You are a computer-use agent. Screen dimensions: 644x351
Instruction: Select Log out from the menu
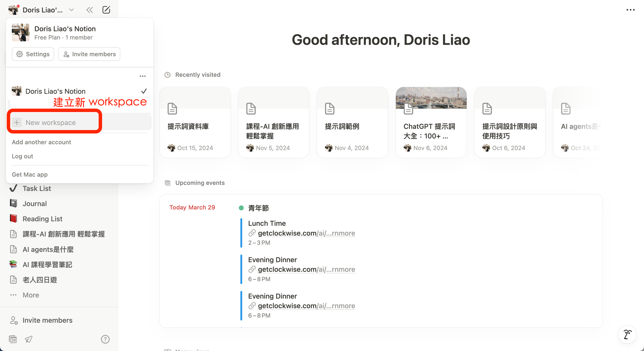coord(23,156)
